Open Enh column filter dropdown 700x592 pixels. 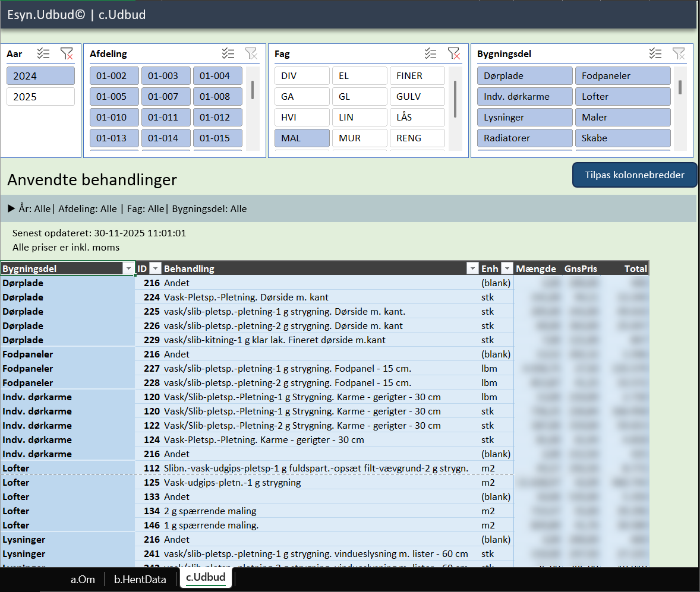(507, 268)
